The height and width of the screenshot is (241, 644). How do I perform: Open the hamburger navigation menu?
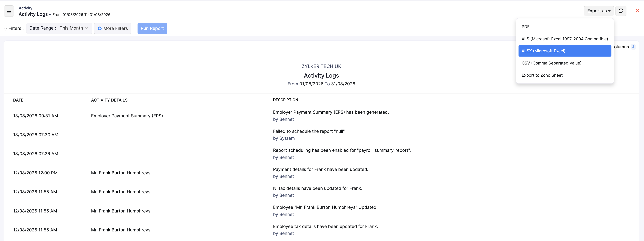(x=9, y=11)
